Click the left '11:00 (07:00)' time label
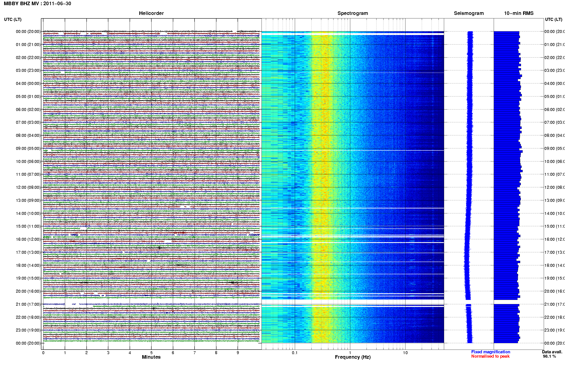 tap(28, 174)
